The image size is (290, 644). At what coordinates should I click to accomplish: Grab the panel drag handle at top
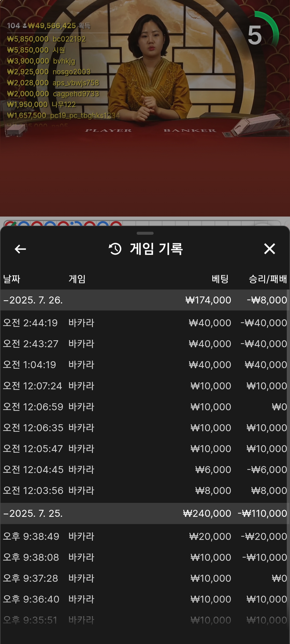click(145, 233)
